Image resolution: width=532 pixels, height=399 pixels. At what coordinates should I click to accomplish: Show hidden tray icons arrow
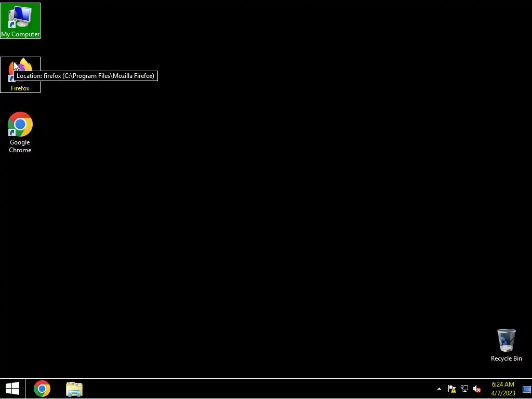[x=439, y=389]
